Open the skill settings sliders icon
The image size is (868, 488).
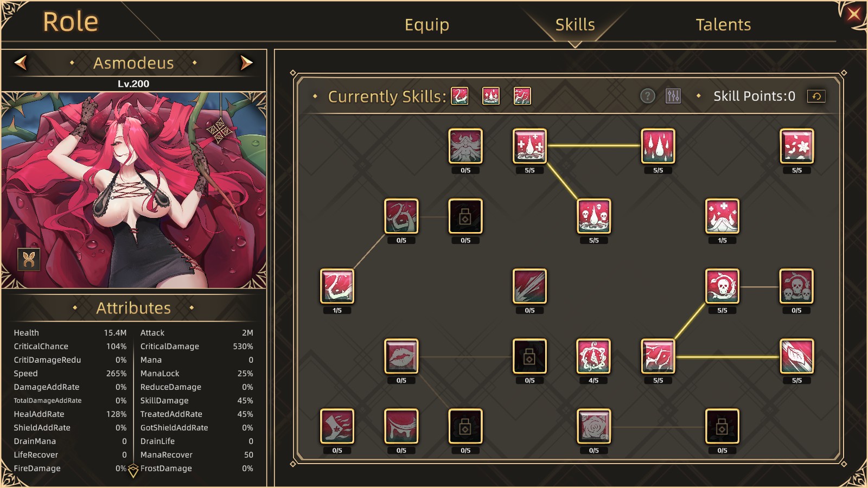(673, 96)
